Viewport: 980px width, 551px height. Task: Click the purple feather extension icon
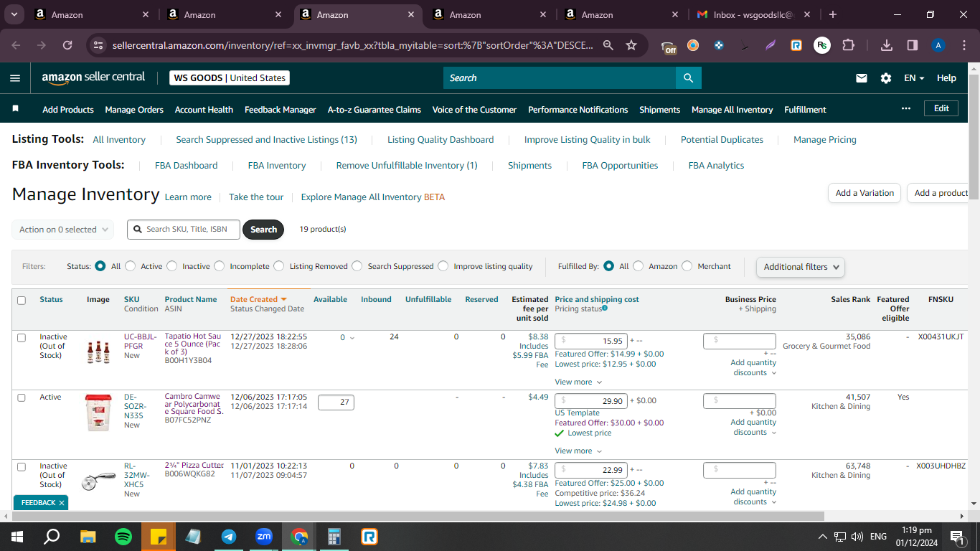[x=771, y=45]
